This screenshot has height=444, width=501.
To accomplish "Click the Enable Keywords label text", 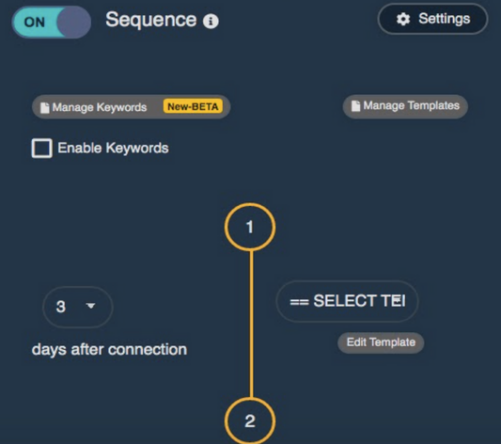I will click(113, 148).
